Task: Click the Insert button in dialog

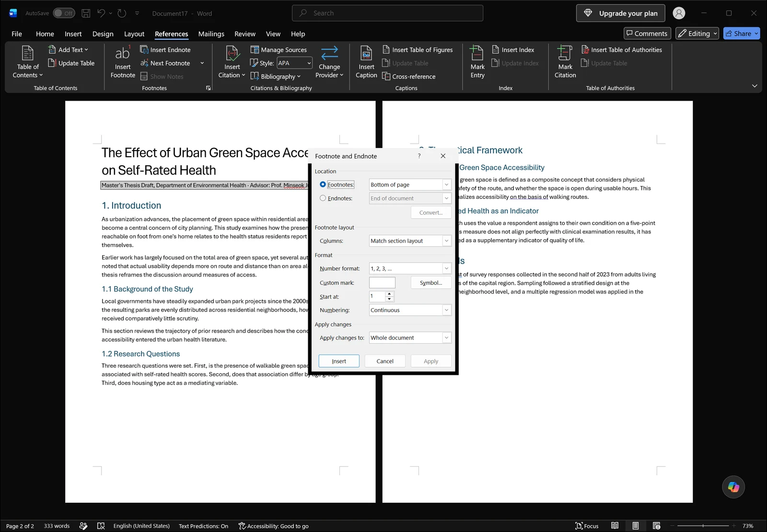Action: click(x=339, y=361)
